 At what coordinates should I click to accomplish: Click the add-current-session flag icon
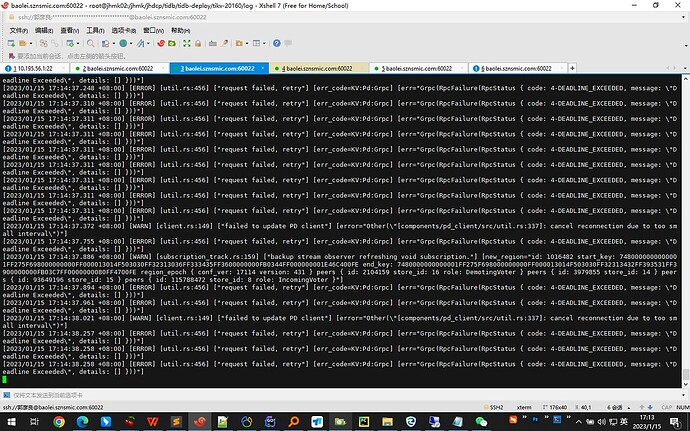coord(11,56)
